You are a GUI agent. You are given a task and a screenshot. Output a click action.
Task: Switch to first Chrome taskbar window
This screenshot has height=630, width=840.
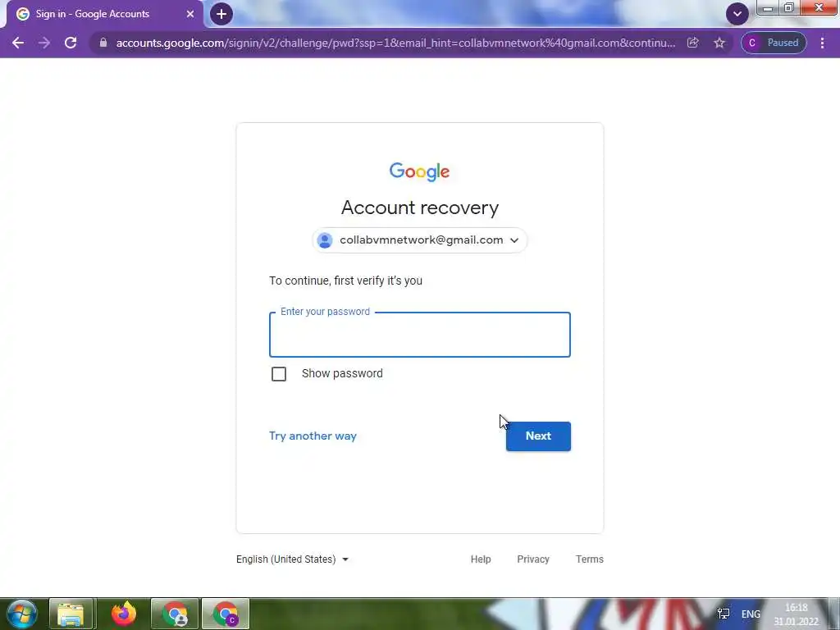[176, 614]
